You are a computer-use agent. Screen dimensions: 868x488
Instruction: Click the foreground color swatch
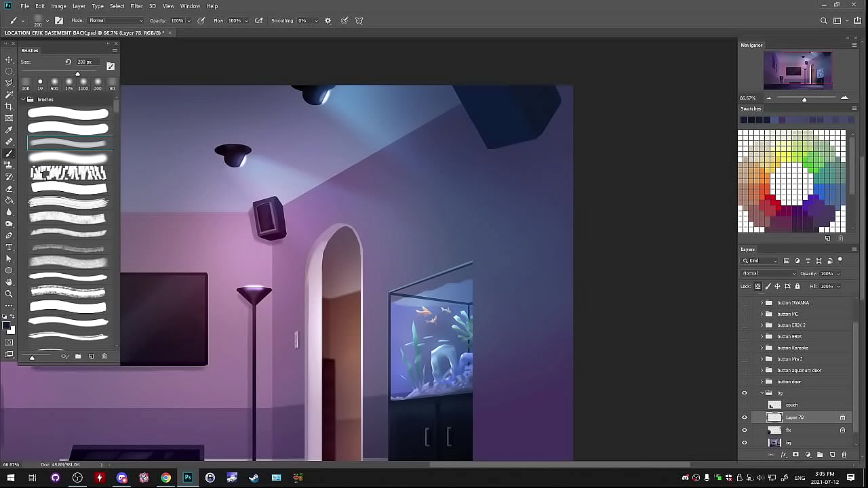pos(6,326)
